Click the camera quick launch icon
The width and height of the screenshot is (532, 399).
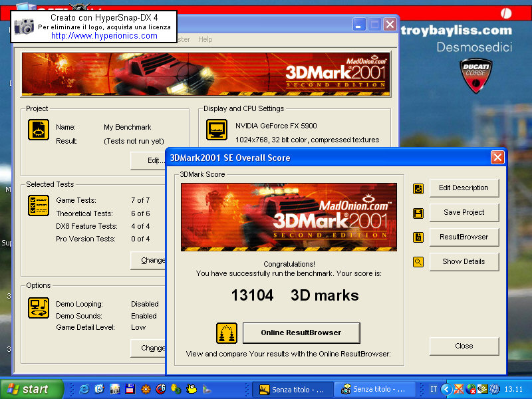coord(114,389)
